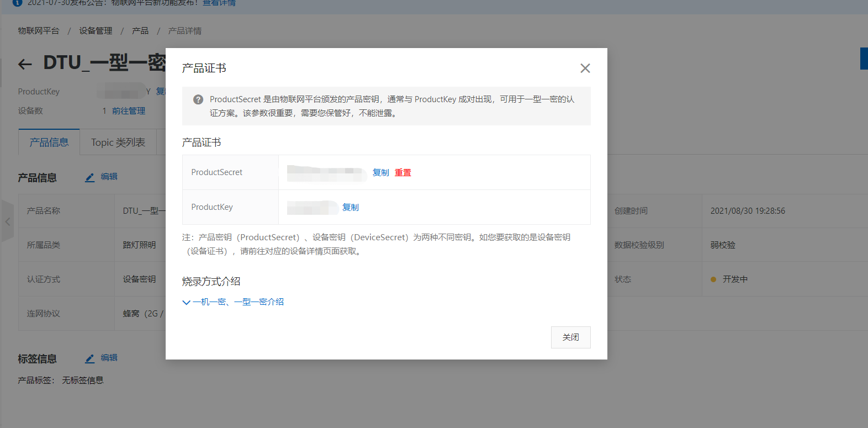Screen dimensions: 868x428
Task: Close the 产品证书 dialog with X icon
Action: (585, 68)
